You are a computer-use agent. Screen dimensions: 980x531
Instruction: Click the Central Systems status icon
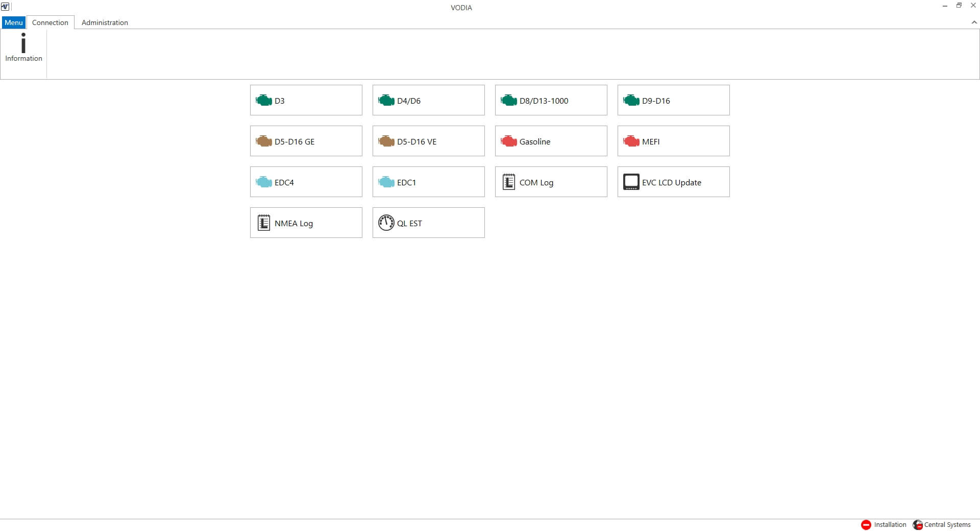pyautogui.click(x=918, y=525)
